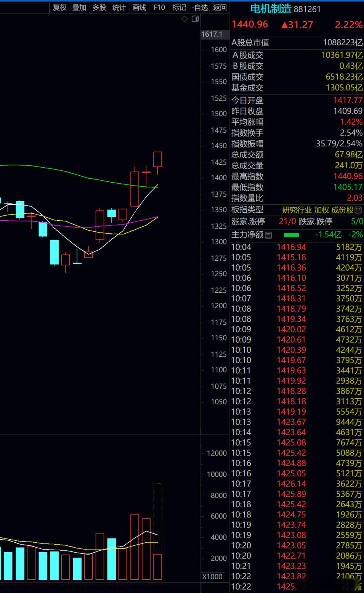Select the tick with volume 9444万
Screen dimensions: 364x593
click(297, 422)
